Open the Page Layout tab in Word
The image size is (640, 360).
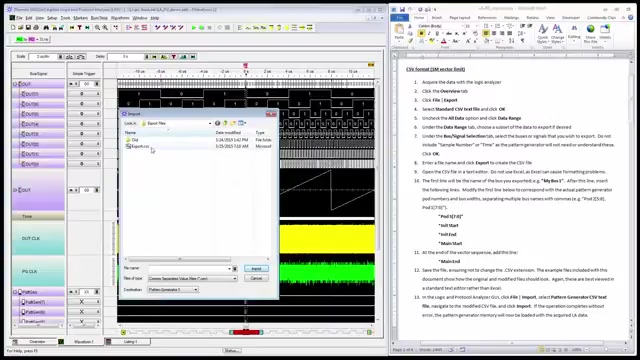pos(460,18)
